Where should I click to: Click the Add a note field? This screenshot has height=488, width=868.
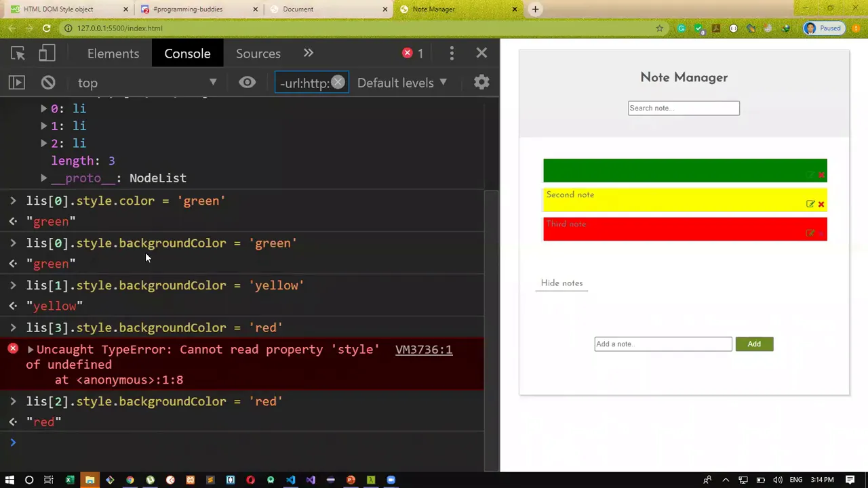[x=663, y=344]
